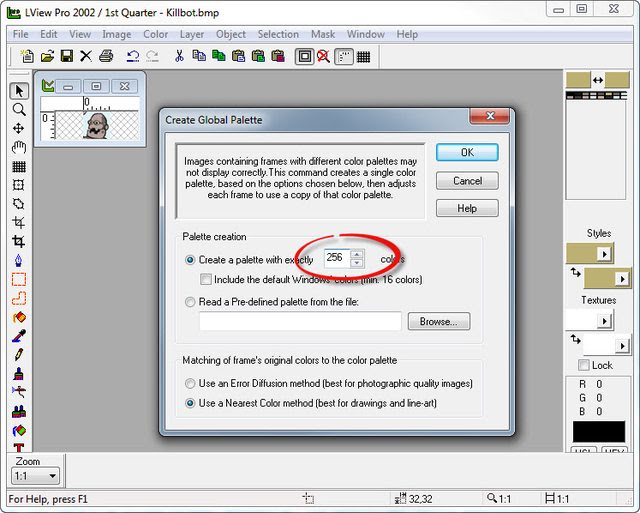Click the green copy merged icon
Screen dimensions: 640x513
(219, 56)
